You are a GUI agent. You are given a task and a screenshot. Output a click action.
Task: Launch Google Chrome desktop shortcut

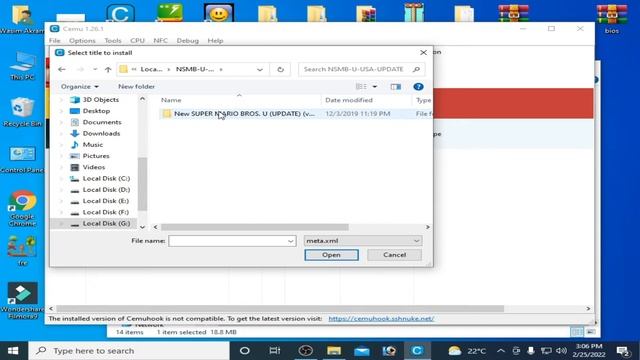coord(22,209)
